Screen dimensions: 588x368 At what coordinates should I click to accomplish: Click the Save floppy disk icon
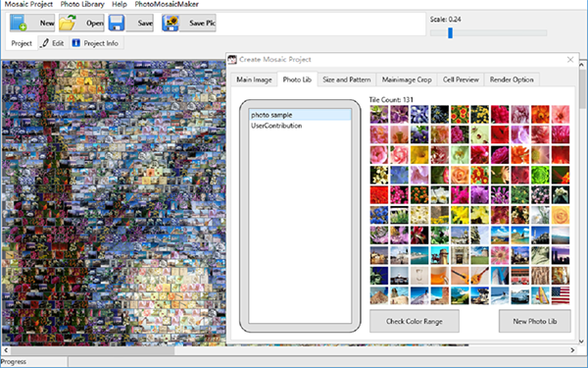click(x=117, y=23)
